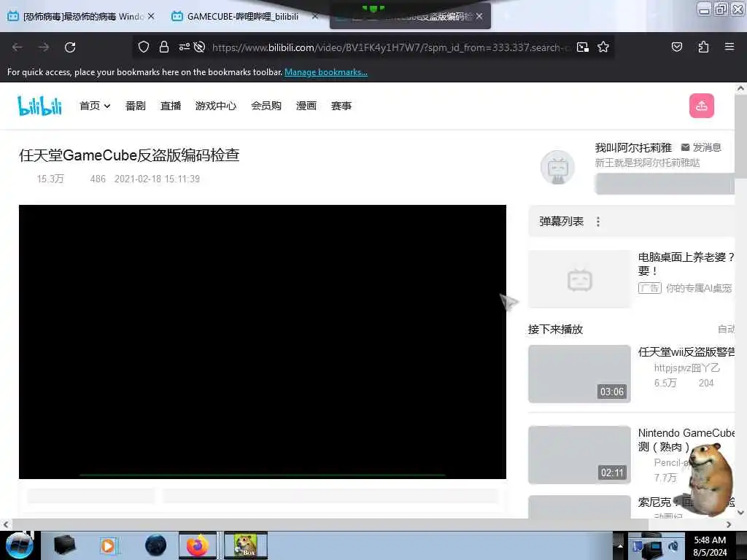The height and width of the screenshot is (560, 747).
Task: Switch to the GAMECUBE bilibili tab
Action: click(x=243, y=16)
